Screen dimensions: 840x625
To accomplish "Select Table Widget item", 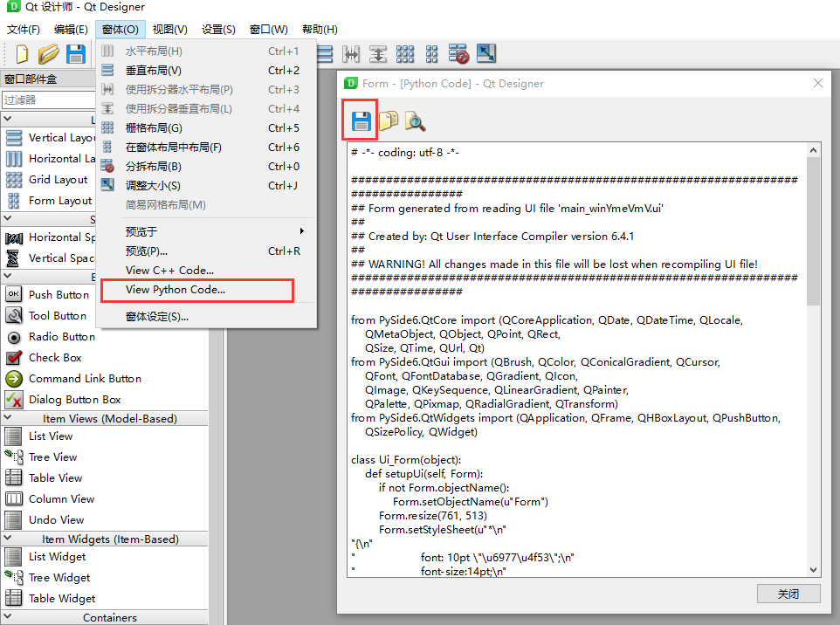I will click(51, 598).
